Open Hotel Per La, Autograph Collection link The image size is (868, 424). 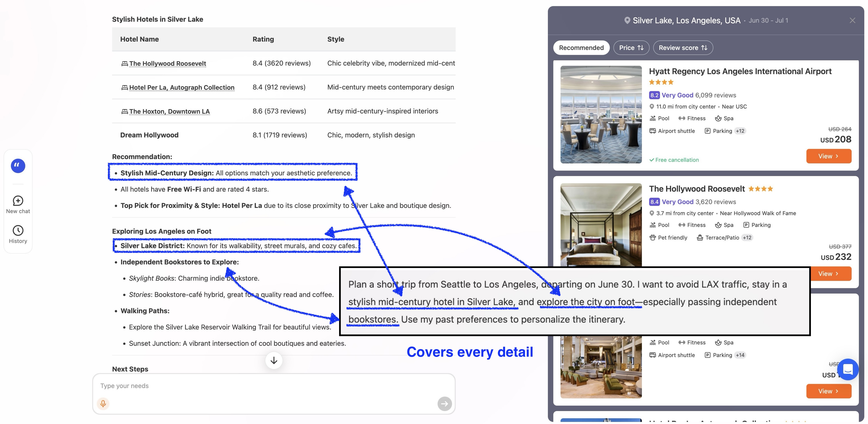(182, 88)
